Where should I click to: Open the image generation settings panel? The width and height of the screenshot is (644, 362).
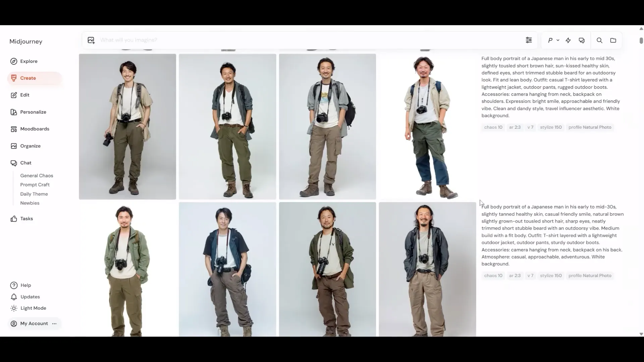point(529,40)
